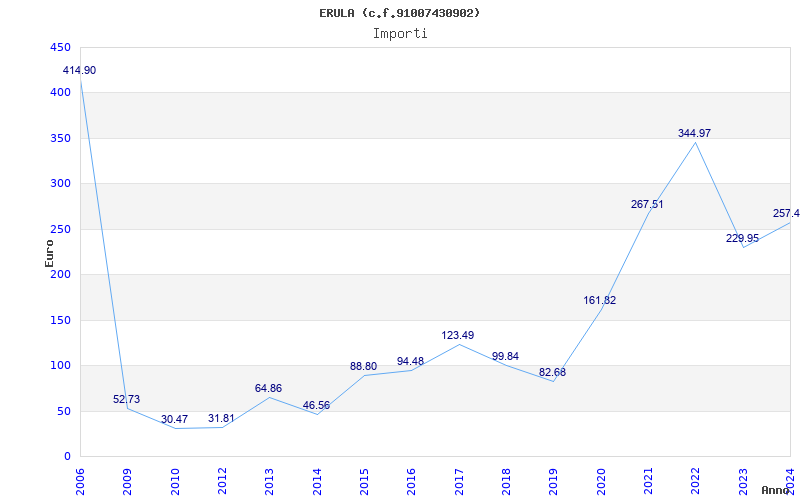Viewport: 800px width, 500px height.
Task: Select the 2021 x-axis year label
Action: point(648,481)
